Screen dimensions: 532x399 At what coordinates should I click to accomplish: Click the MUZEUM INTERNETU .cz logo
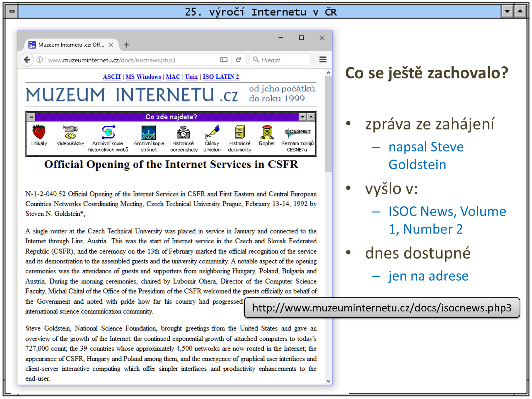[x=132, y=95]
